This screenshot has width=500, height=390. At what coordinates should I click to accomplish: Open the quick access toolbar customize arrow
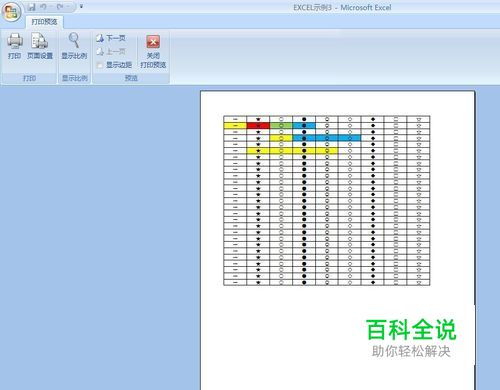(x=81, y=6)
